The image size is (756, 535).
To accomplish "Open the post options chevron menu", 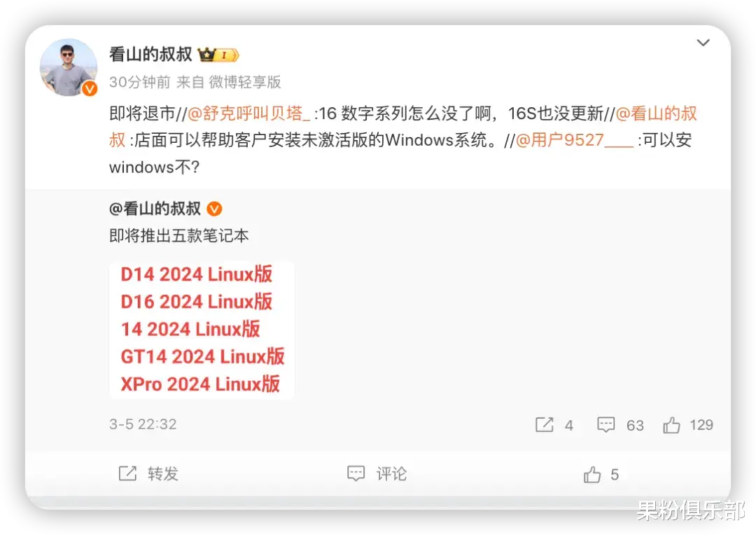I will [703, 43].
